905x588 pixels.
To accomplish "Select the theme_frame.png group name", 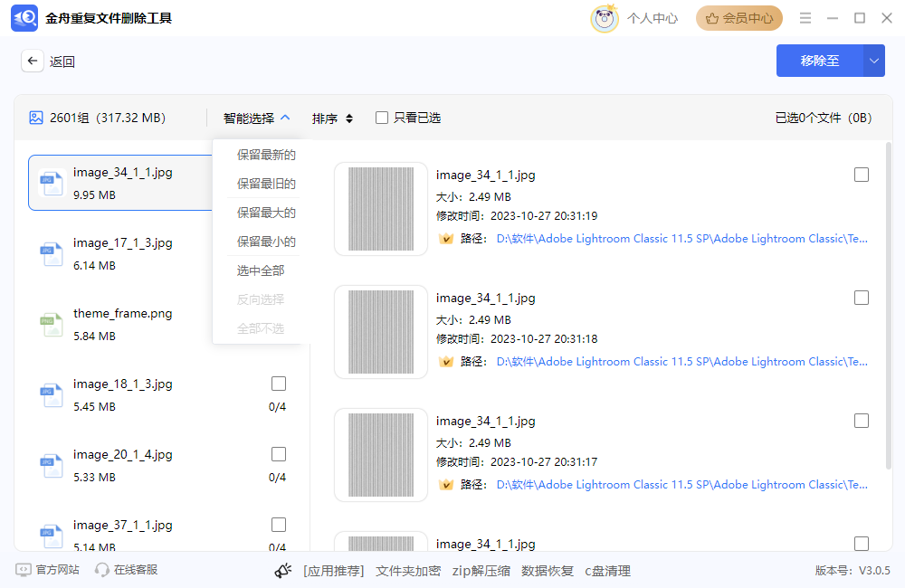I will pos(123,313).
